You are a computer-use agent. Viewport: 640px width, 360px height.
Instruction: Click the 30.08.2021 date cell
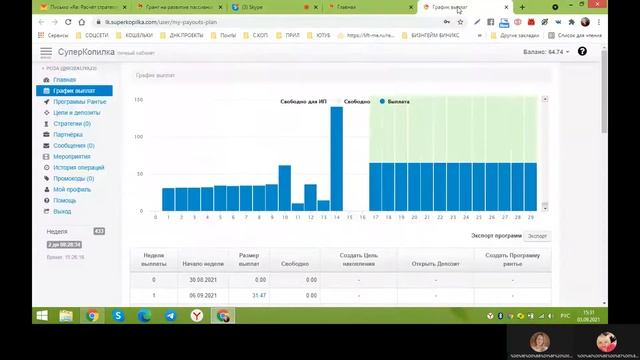[203, 280]
